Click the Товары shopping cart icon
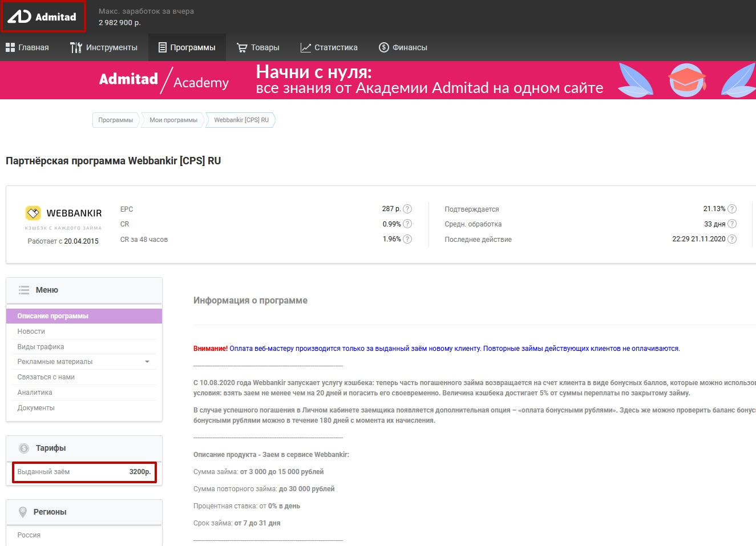Image resolution: width=756 pixels, height=546 pixels. pyautogui.click(x=242, y=48)
